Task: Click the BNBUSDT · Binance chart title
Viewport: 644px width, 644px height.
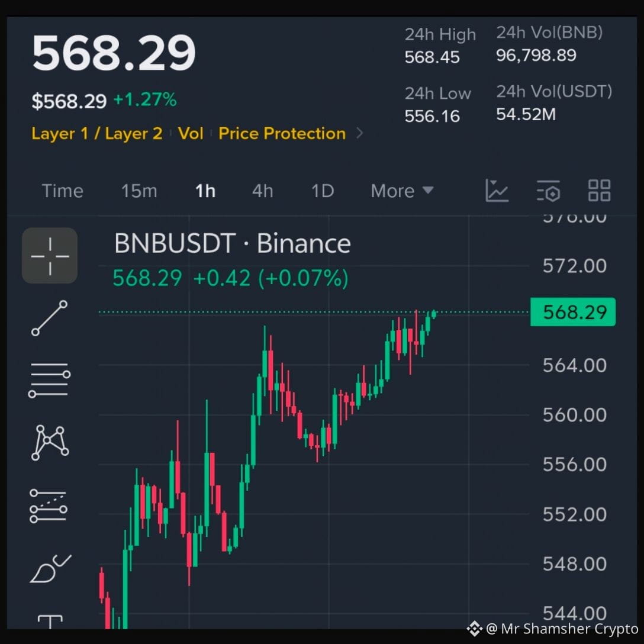Action: pos(233,243)
